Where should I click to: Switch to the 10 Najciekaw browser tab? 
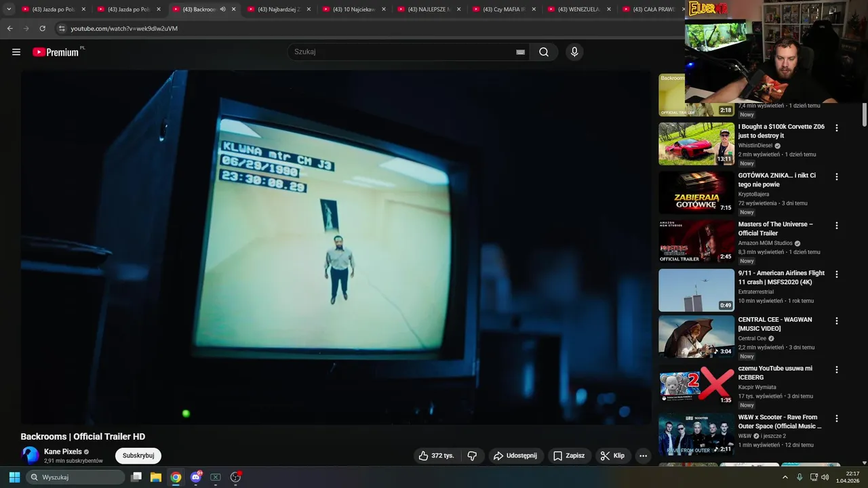pos(353,9)
